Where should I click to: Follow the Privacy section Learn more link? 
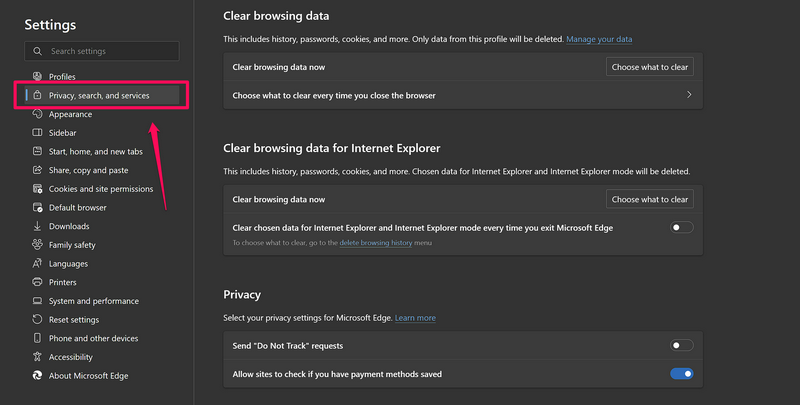pyautogui.click(x=415, y=318)
